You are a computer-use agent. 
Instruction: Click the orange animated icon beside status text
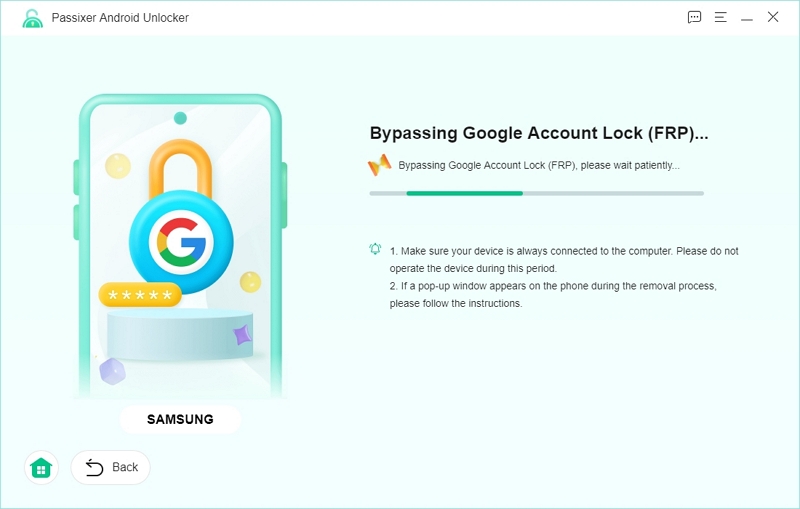[x=379, y=165]
